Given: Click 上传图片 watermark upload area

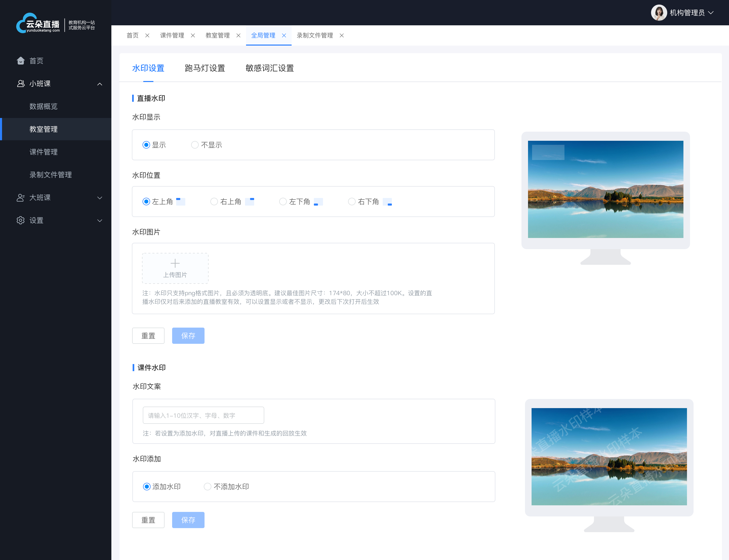Looking at the screenshot, I should pos(175,268).
